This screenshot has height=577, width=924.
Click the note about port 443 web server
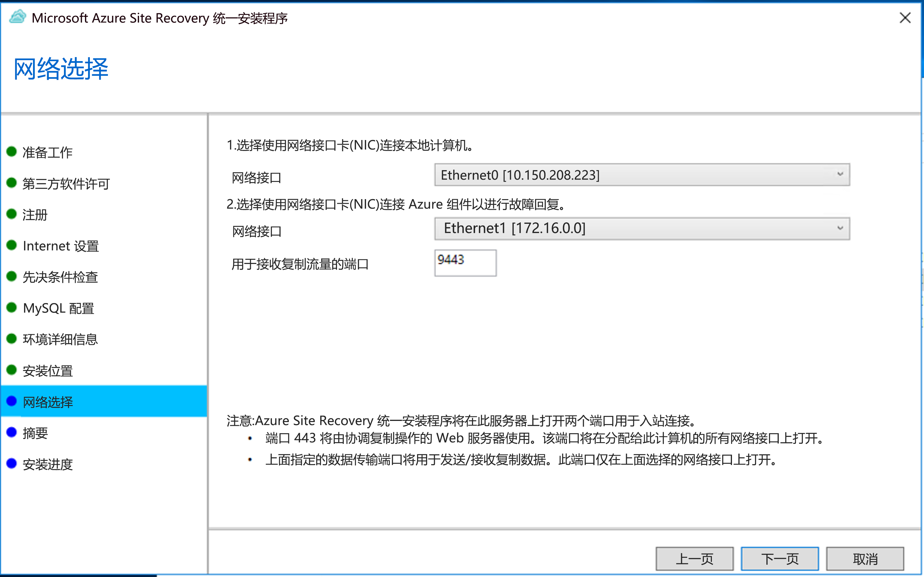pyautogui.click(x=545, y=438)
